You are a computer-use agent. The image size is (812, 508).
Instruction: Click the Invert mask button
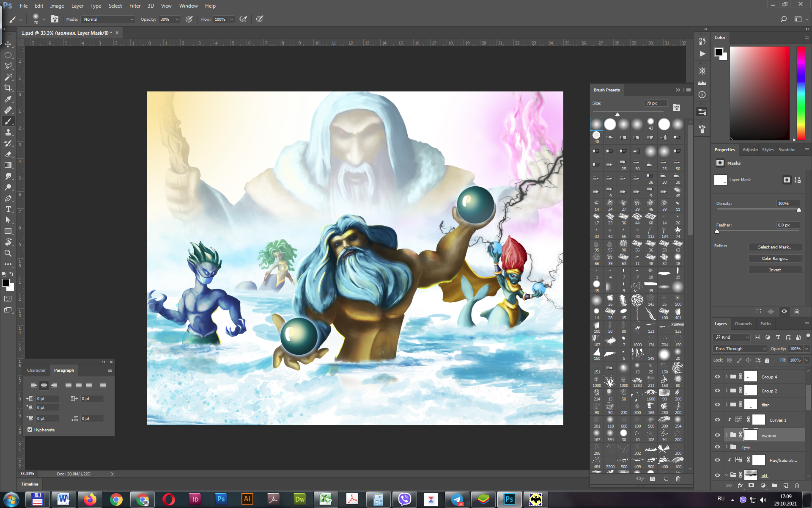pos(775,270)
